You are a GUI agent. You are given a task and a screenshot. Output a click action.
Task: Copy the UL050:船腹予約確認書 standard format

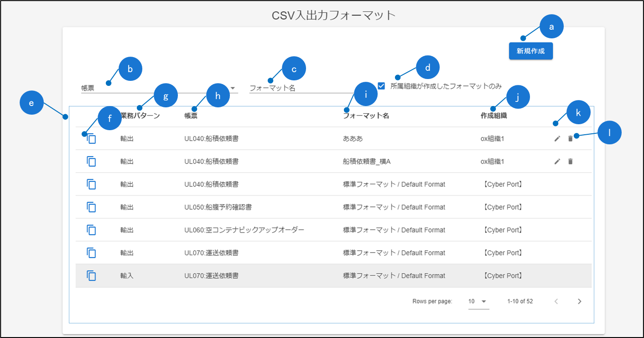[x=92, y=207]
